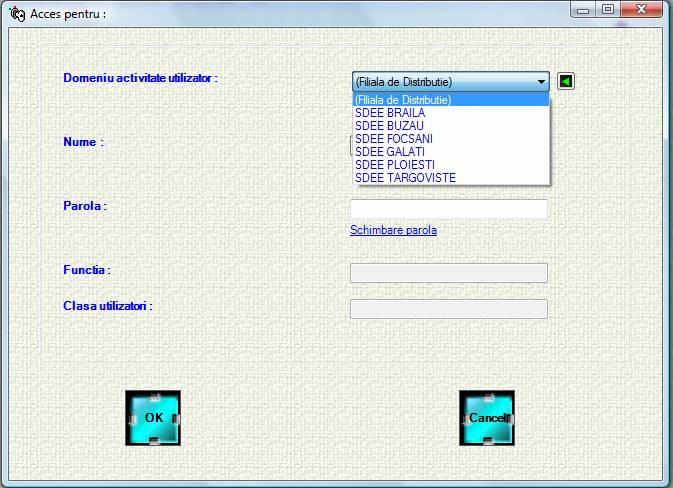Viewport: 673px width, 488px height.
Task: Choose SDEE BUZAU from the list
Action: [x=451, y=126]
